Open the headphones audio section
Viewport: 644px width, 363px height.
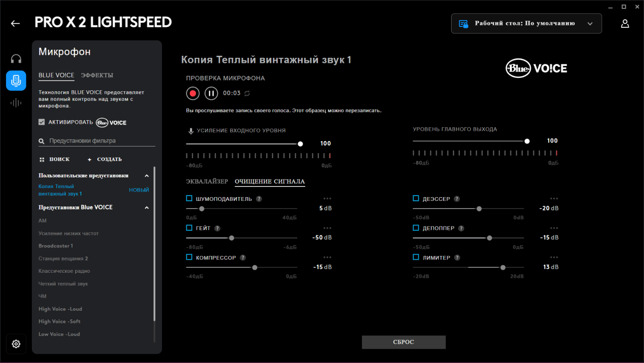point(16,59)
